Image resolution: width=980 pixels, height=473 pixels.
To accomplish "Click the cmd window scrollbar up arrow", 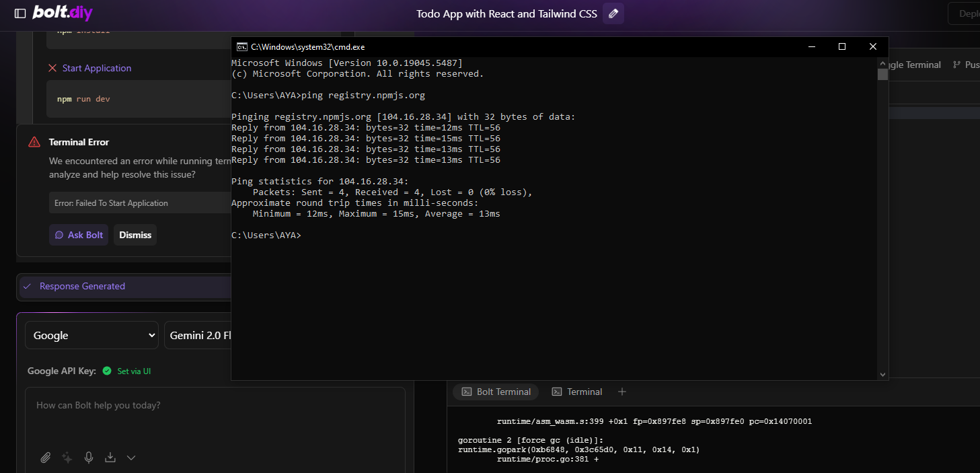I will [x=882, y=63].
